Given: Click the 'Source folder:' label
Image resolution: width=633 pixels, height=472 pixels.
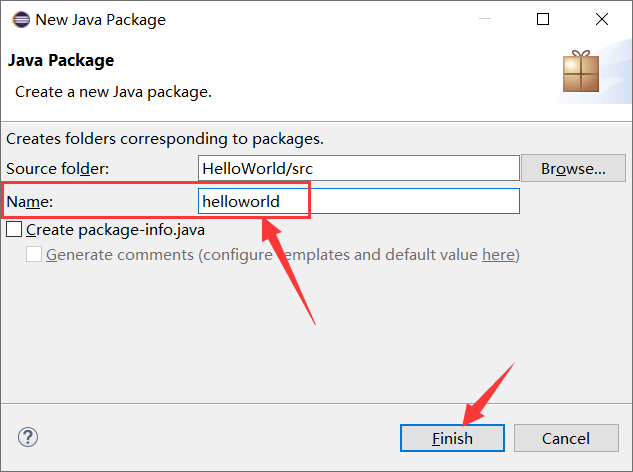Looking at the screenshot, I should (x=57, y=168).
